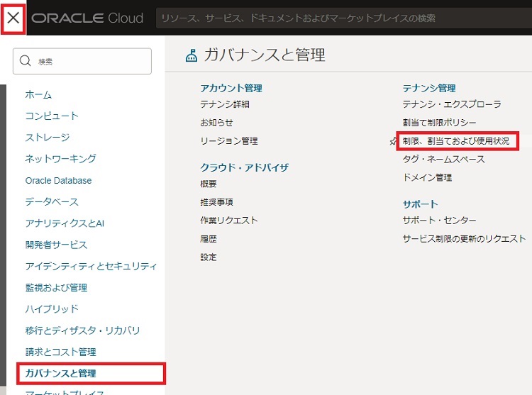Open 履歴 under クラウド・アドバイザ
532x395 pixels.
click(x=209, y=239)
